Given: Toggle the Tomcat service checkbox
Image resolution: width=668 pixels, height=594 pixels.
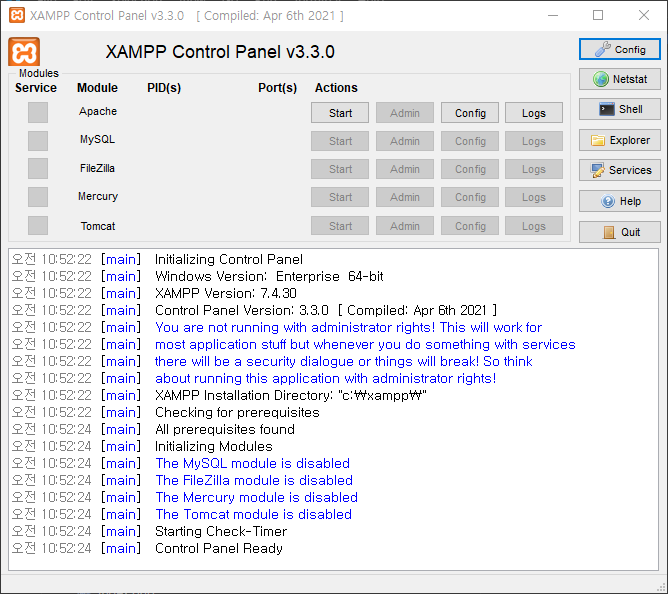Looking at the screenshot, I should 38,225.
